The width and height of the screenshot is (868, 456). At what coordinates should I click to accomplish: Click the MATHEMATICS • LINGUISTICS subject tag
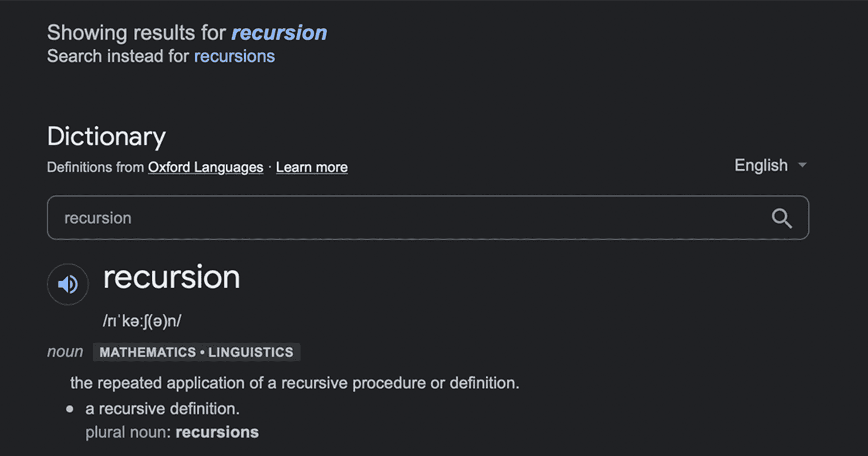(x=196, y=352)
